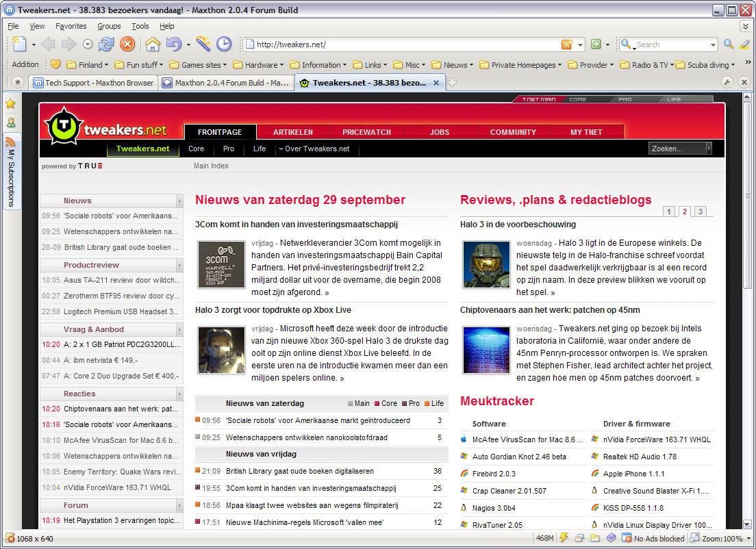This screenshot has width=756, height=549.
Task: Click the Tweakers.net logo
Action: point(106,127)
